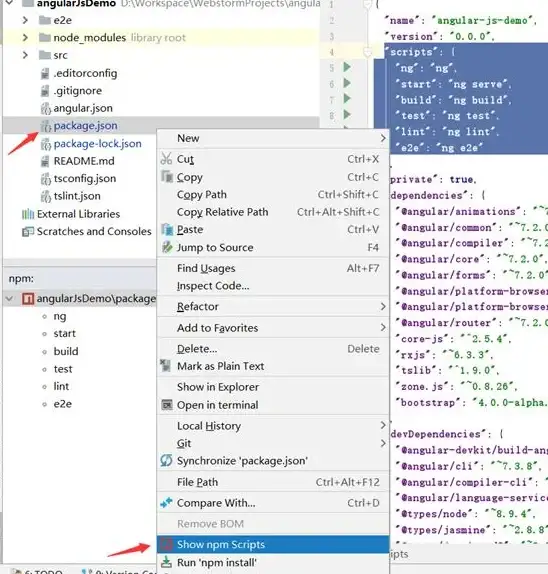The image size is (548, 574).
Task: Open the Local History submenu arrow
Action: coord(383,425)
